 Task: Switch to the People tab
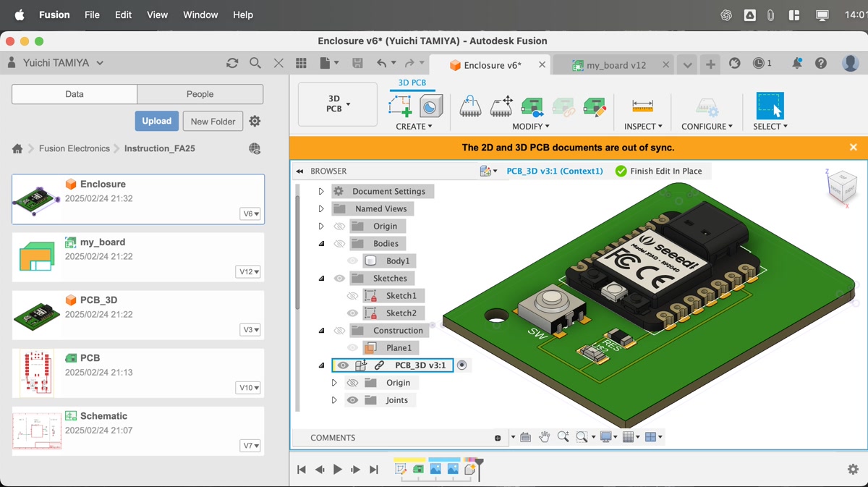200,94
